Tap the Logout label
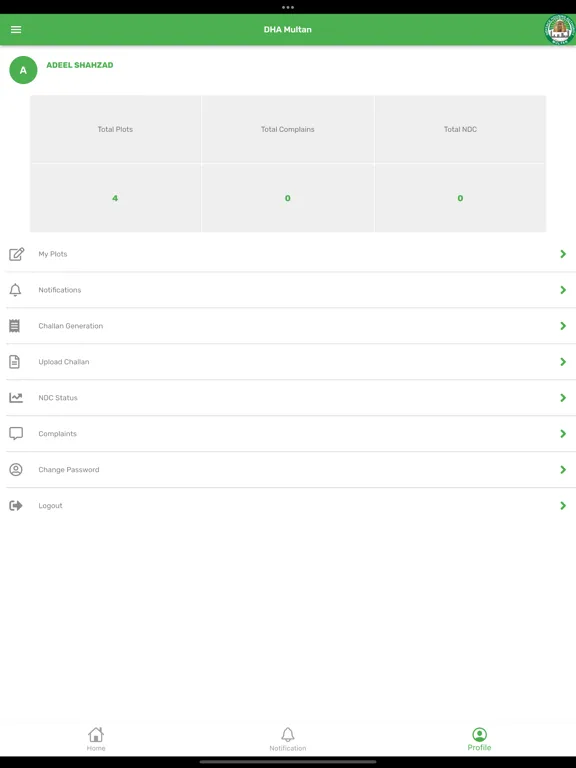 pos(50,505)
